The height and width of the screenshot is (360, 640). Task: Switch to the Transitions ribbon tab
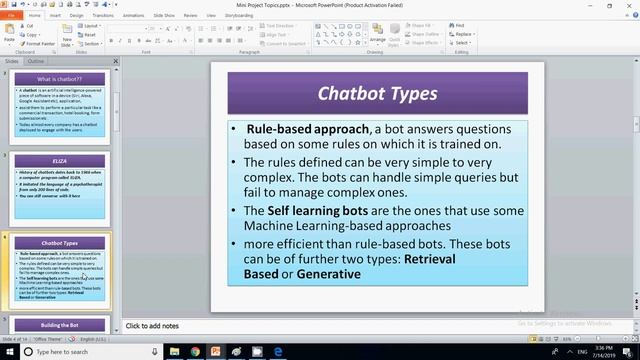[103, 16]
